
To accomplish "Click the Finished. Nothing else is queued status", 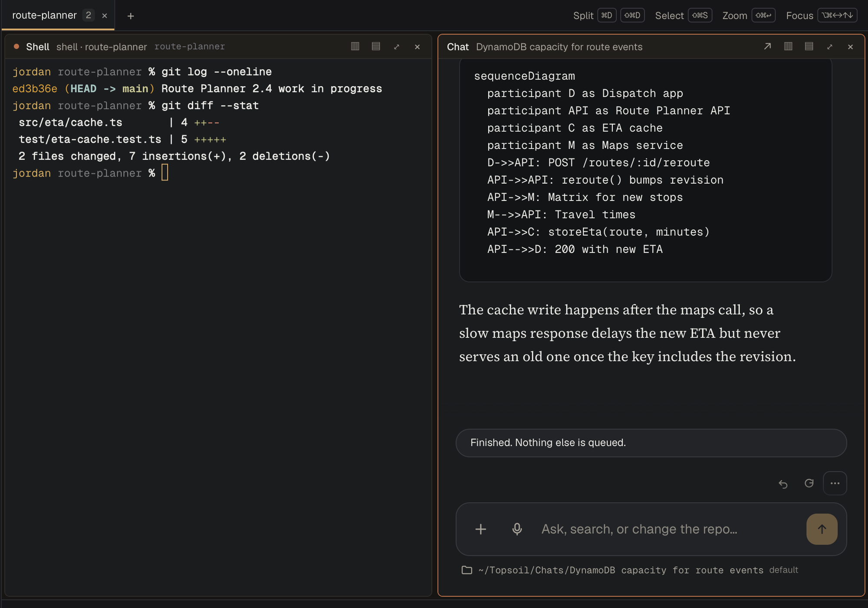I will pos(651,443).
